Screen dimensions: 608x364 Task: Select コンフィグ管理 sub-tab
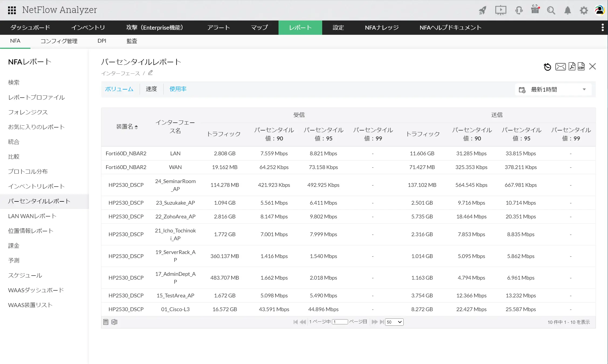click(59, 41)
